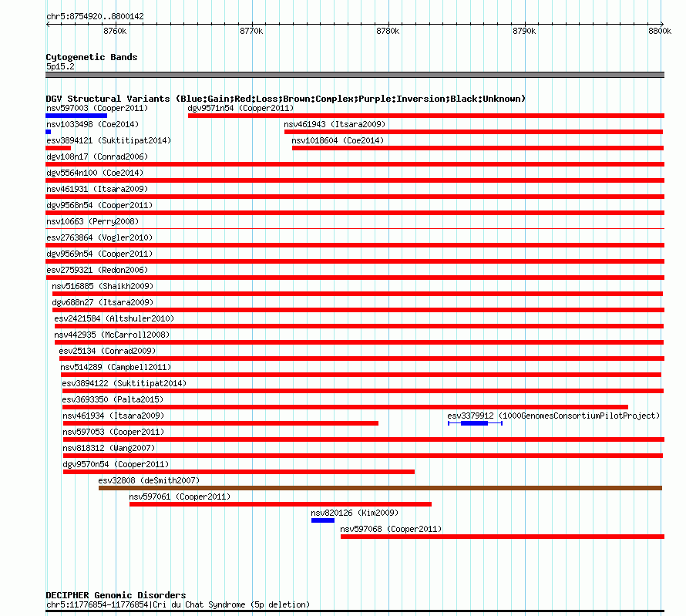Click the 8770k ruler tick
Screen dimensions: 686x616
pos(251,31)
